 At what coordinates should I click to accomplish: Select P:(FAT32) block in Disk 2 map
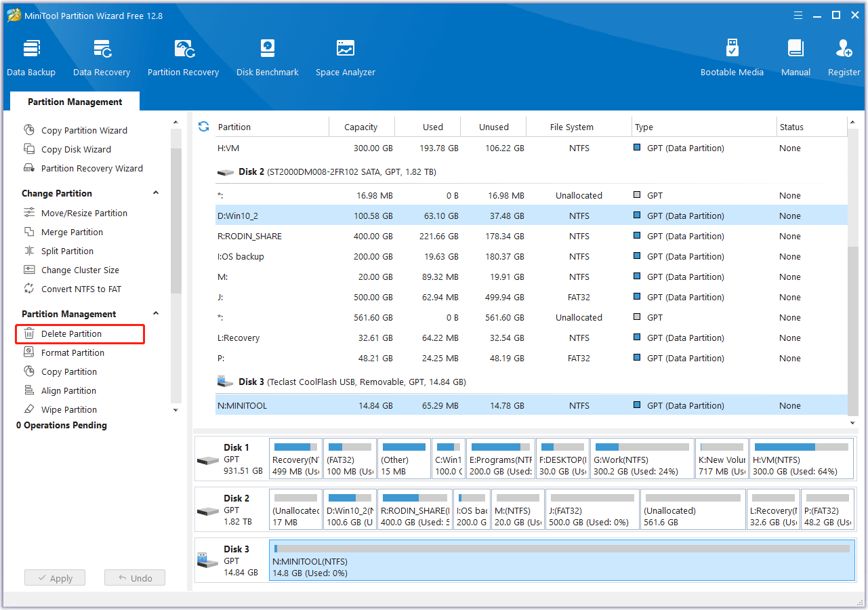(x=828, y=510)
